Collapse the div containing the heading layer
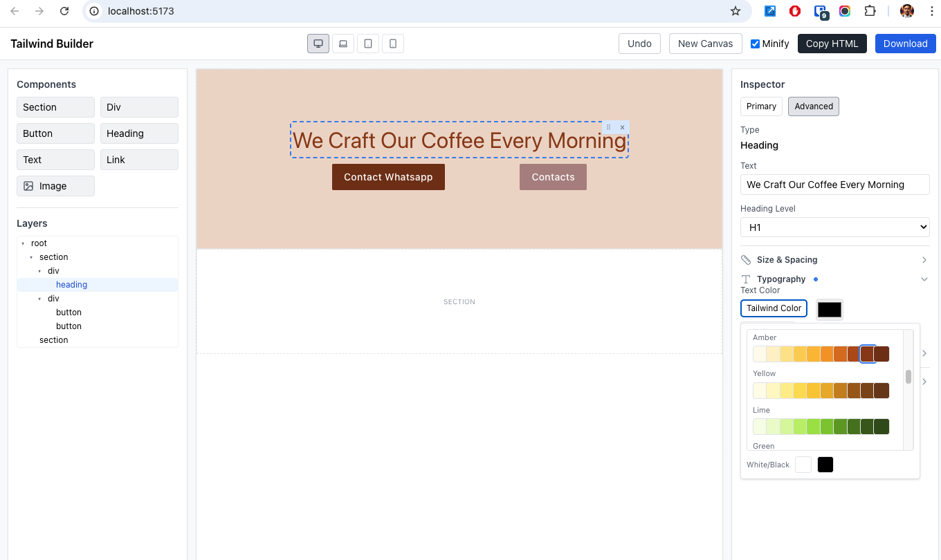 coord(39,271)
